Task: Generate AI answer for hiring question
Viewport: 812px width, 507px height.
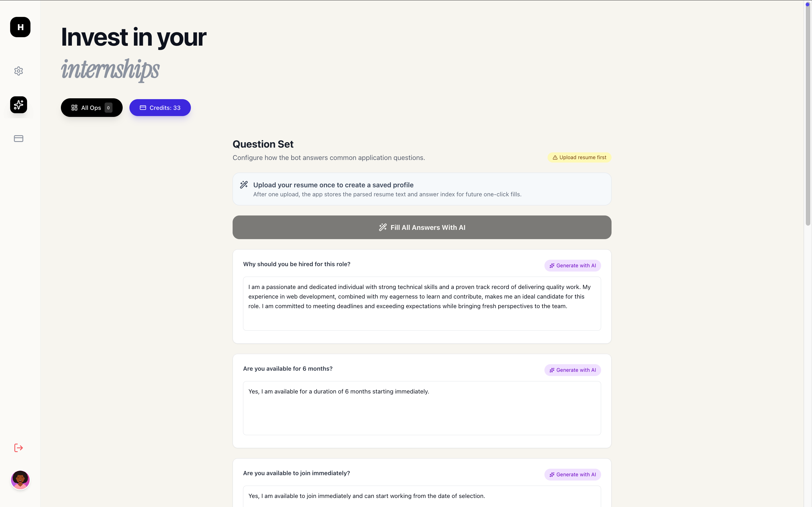Action: point(572,266)
